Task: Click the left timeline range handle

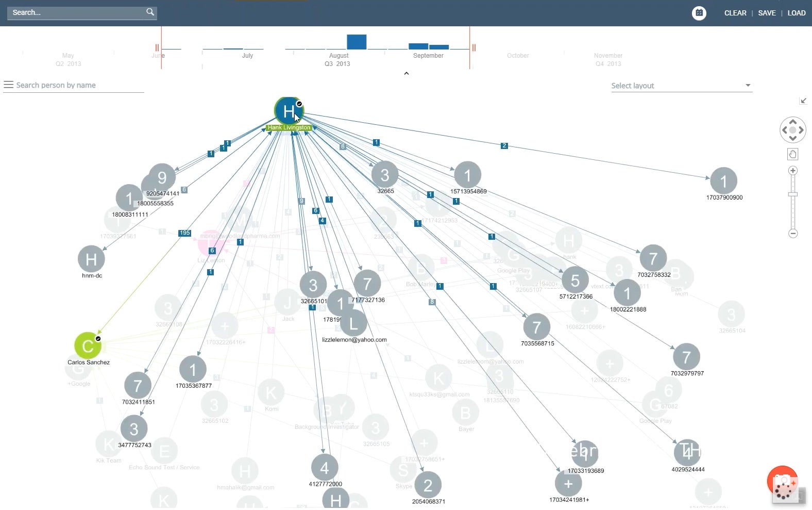Action: tap(158, 47)
